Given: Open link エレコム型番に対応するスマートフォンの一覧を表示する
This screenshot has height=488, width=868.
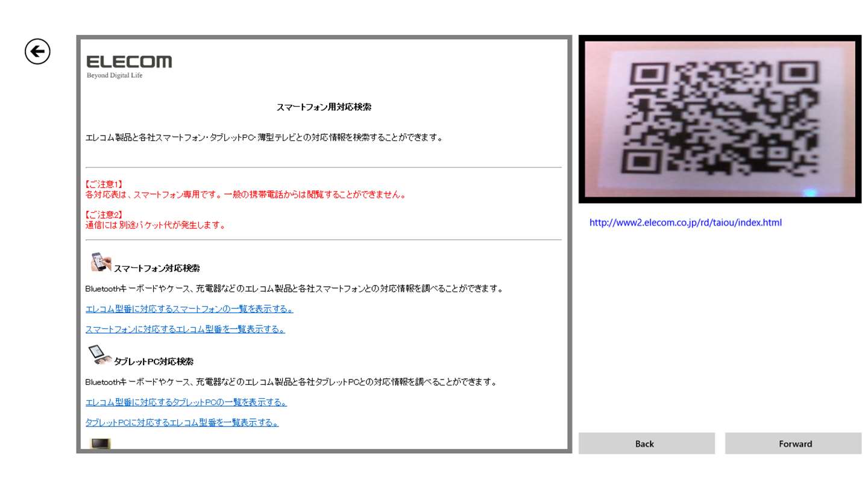Looking at the screenshot, I should pos(189,309).
